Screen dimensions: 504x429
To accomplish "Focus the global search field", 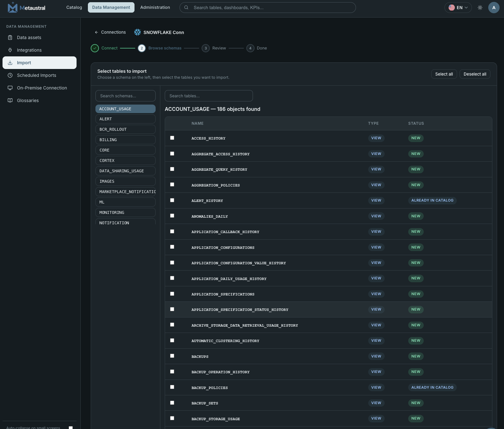I will 268,8.
